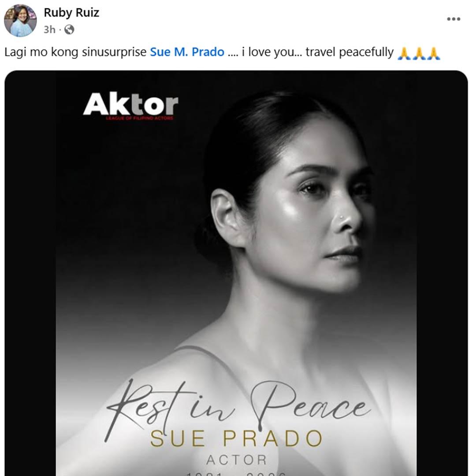476x476 pixels.
Task: Open the tagged Sue M. Prado profile link
Action: [187, 52]
